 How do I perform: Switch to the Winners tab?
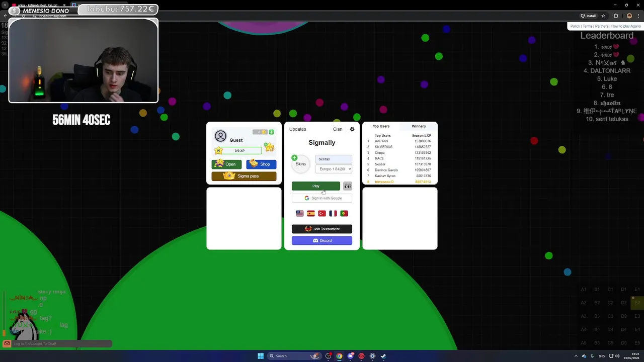419,126
